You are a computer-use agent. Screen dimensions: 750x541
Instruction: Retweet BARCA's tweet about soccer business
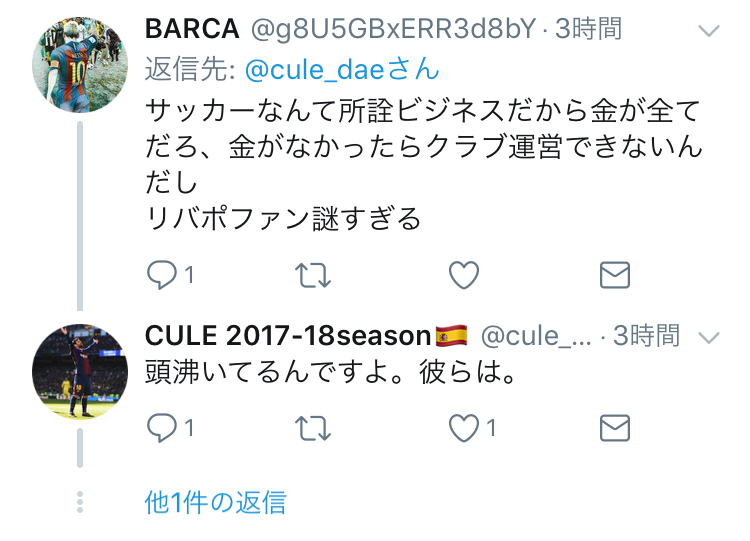click(x=313, y=276)
